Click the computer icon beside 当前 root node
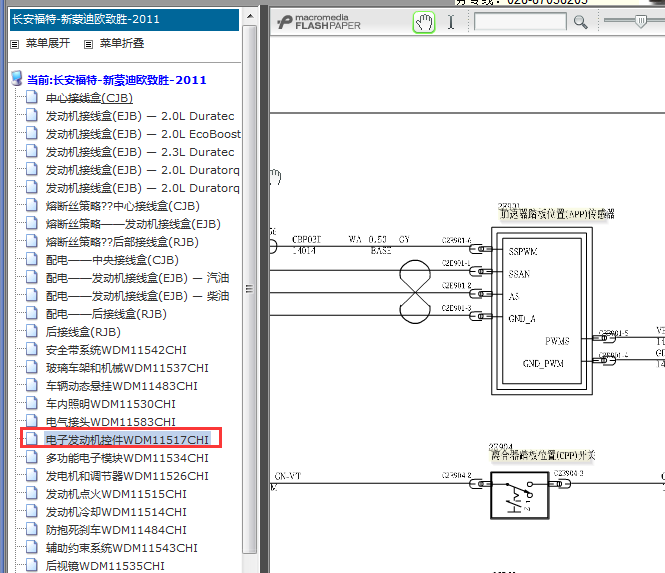The height and width of the screenshot is (573, 665). tap(17, 78)
